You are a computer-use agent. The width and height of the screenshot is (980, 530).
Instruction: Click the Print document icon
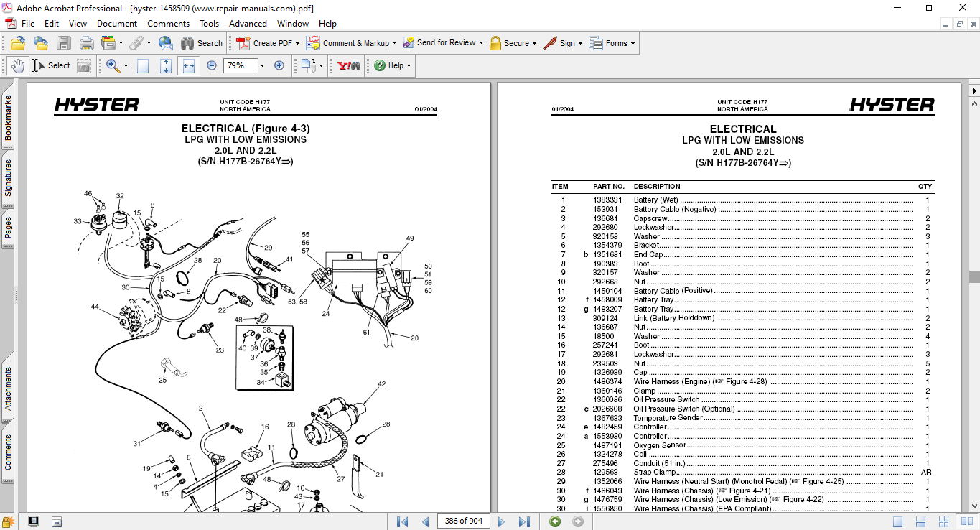87,43
